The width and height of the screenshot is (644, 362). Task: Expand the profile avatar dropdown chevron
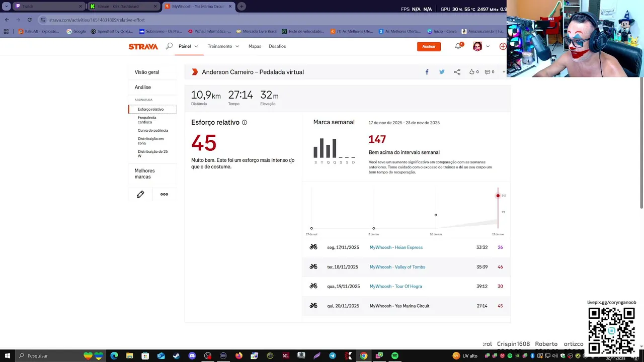[488, 46]
